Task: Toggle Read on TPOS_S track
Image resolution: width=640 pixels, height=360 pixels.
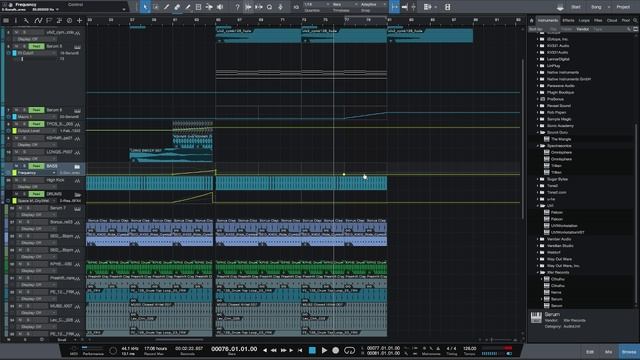Action: 36,124
